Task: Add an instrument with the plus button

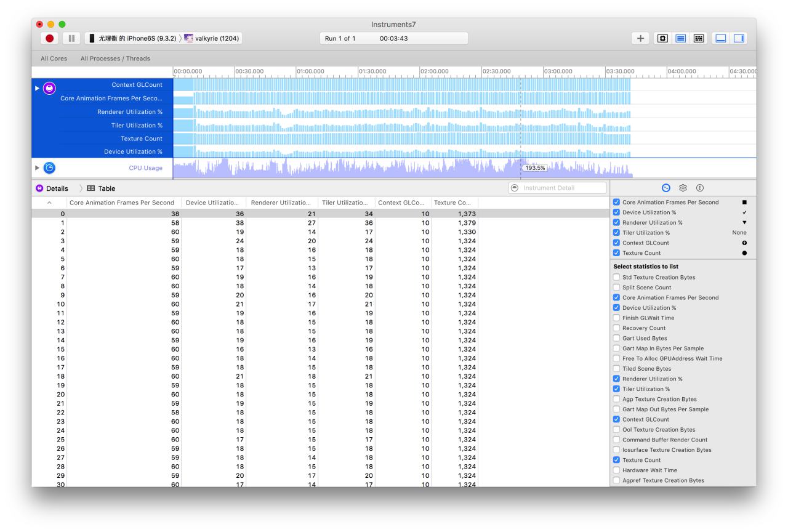Action: coord(641,38)
